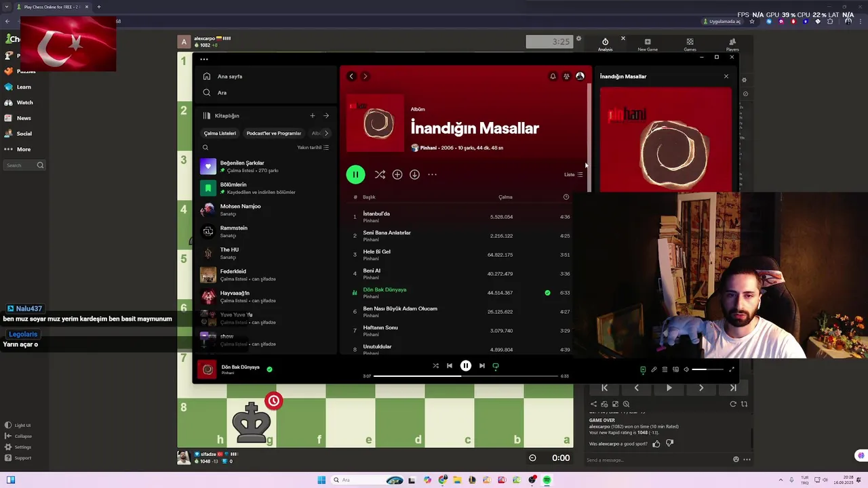The width and height of the screenshot is (868, 488).
Task: Expand library with the arrow icon
Action: click(326, 116)
